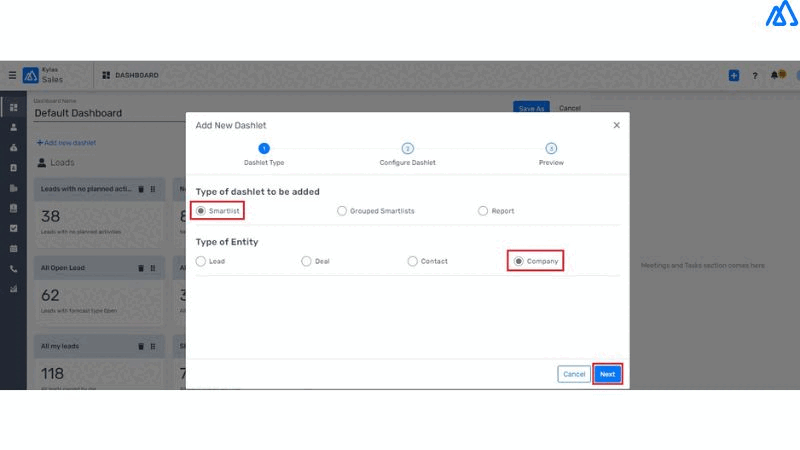Click drag handle on 'All my leads' dashlet

pyautogui.click(x=153, y=346)
